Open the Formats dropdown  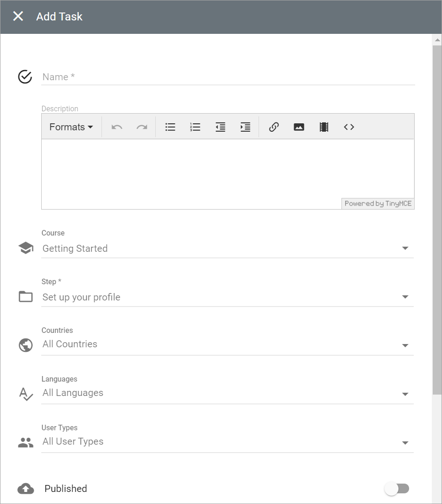tap(71, 127)
